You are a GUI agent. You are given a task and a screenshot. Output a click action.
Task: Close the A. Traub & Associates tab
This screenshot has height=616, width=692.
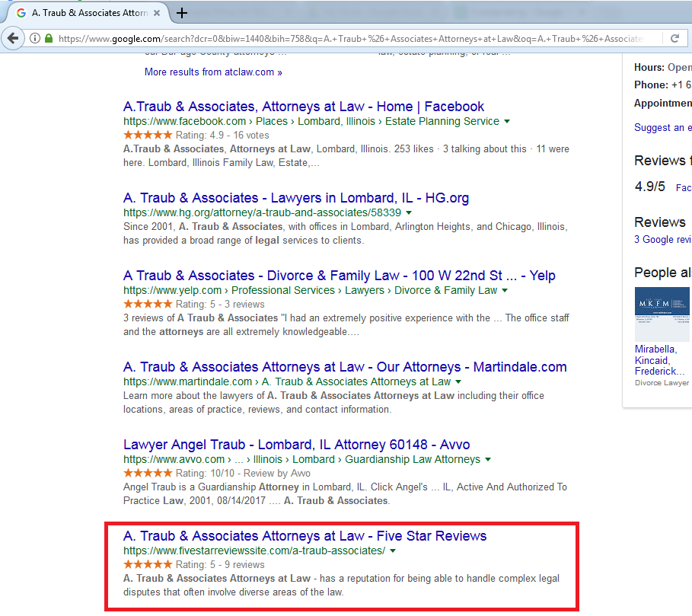coord(157,13)
